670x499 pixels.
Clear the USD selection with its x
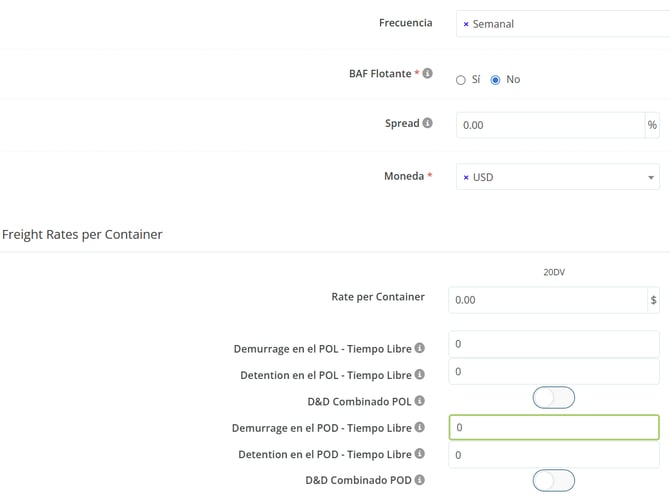(x=466, y=177)
